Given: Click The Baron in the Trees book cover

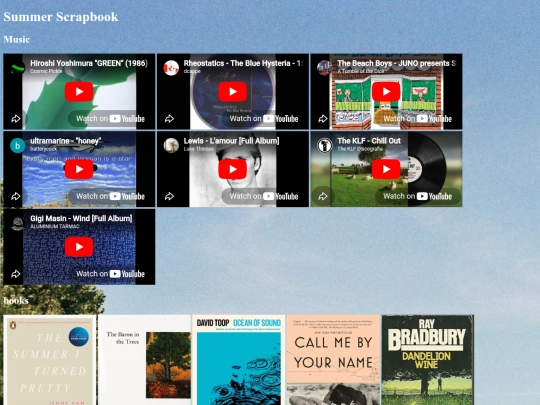Looking at the screenshot, I should coord(145,360).
